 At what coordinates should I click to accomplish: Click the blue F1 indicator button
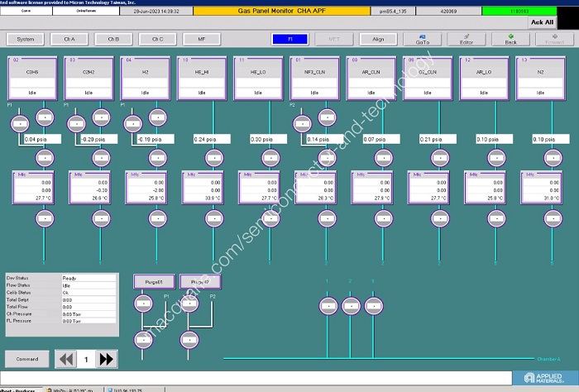pos(289,39)
